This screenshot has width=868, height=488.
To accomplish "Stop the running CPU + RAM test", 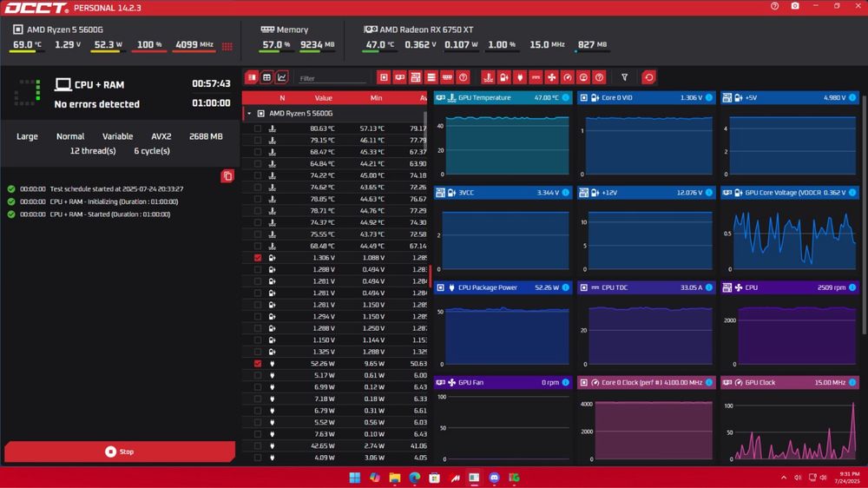I will [120, 452].
